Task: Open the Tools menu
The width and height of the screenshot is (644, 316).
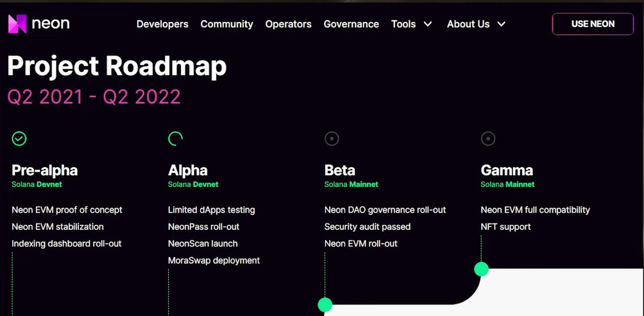Action: 403,24
